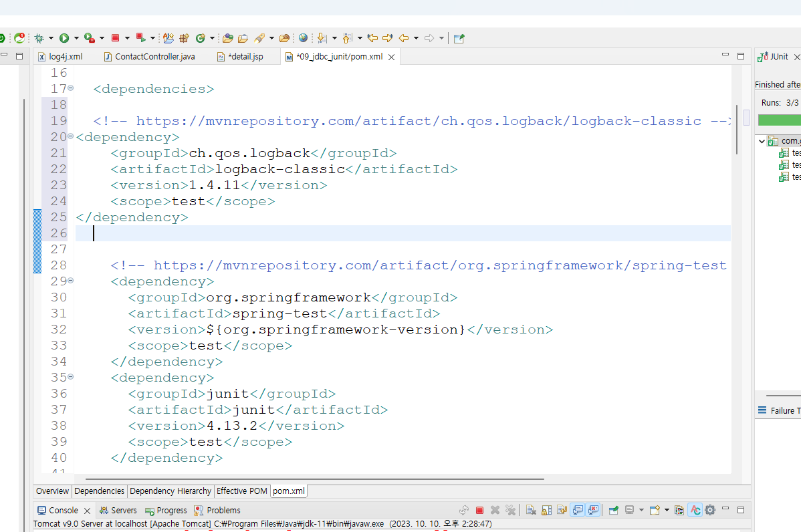The height and width of the screenshot is (532, 801).
Task: Stop the server using red square toolbar icon
Action: (x=116, y=38)
